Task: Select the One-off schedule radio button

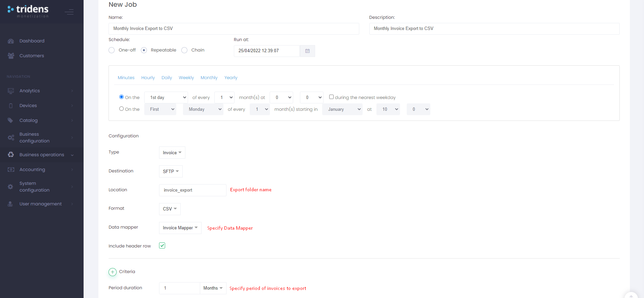Action: pyautogui.click(x=112, y=50)
